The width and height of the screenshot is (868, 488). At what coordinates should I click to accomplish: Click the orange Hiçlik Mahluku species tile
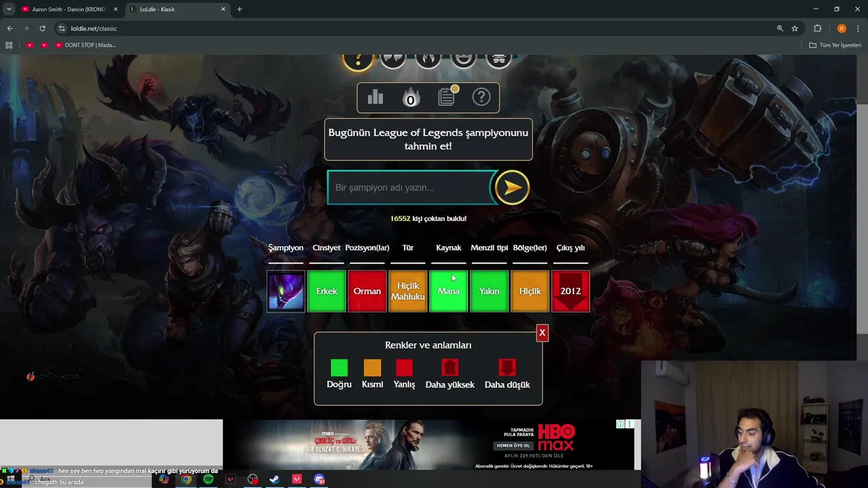pyautogui.click(x=408, y=291)
